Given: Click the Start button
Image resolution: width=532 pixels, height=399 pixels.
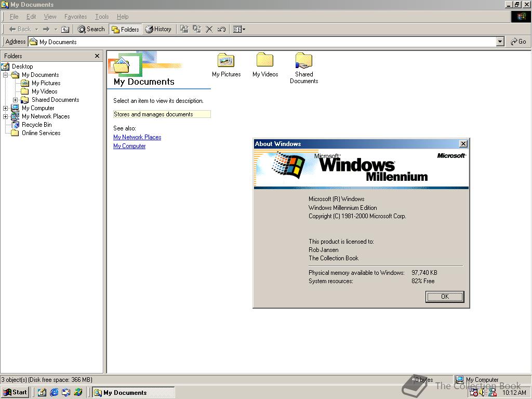Looking at the screenshot, I should click(15, 393).
